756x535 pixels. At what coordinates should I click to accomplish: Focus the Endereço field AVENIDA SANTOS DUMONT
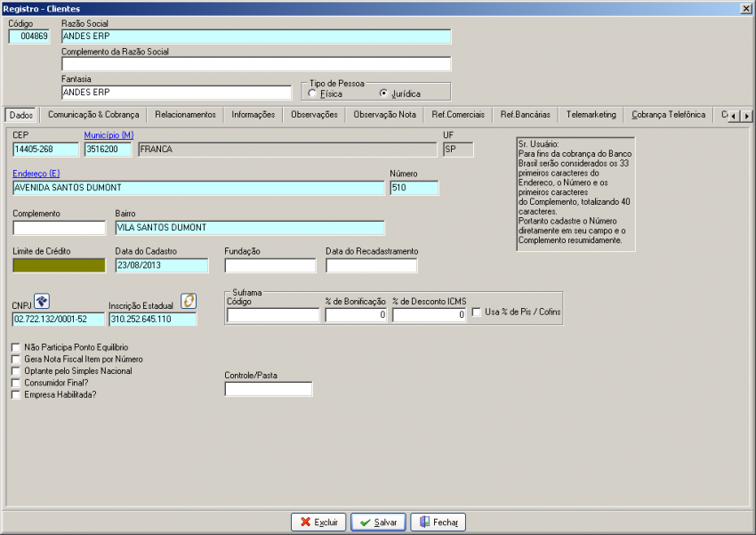[198, 188]
